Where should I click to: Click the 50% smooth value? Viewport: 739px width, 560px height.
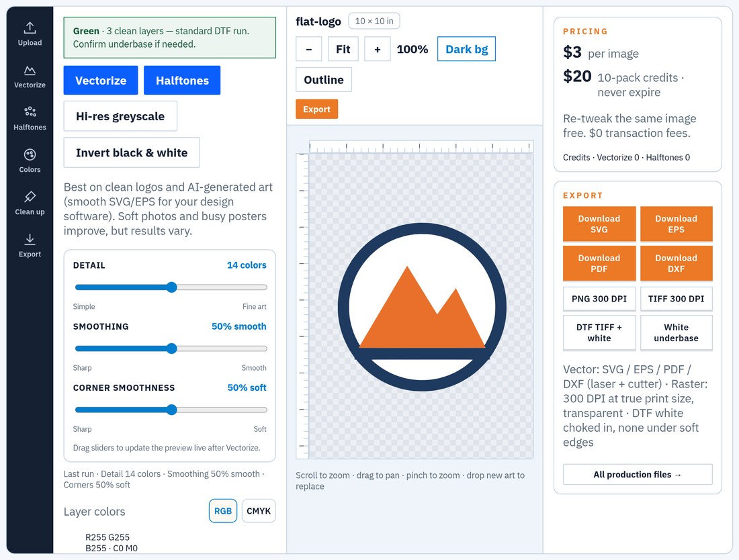pos(239,326)
